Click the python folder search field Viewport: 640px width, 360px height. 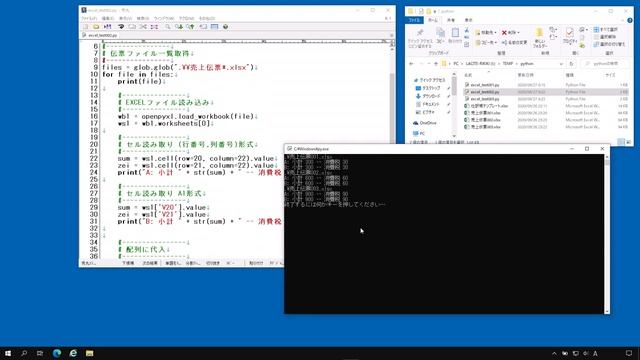605,64
